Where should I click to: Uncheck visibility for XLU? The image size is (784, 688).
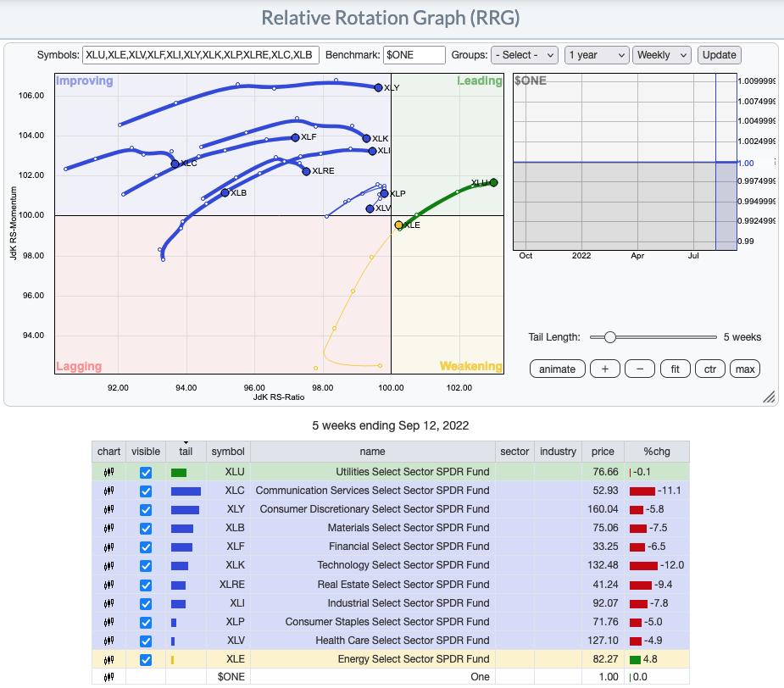[x=146, y=473]
